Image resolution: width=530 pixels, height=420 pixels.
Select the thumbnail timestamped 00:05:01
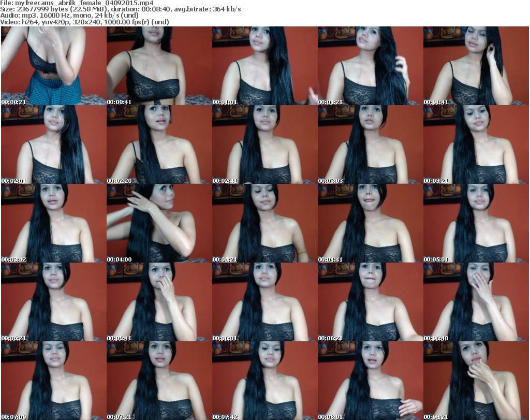click(x=476, y=224)
